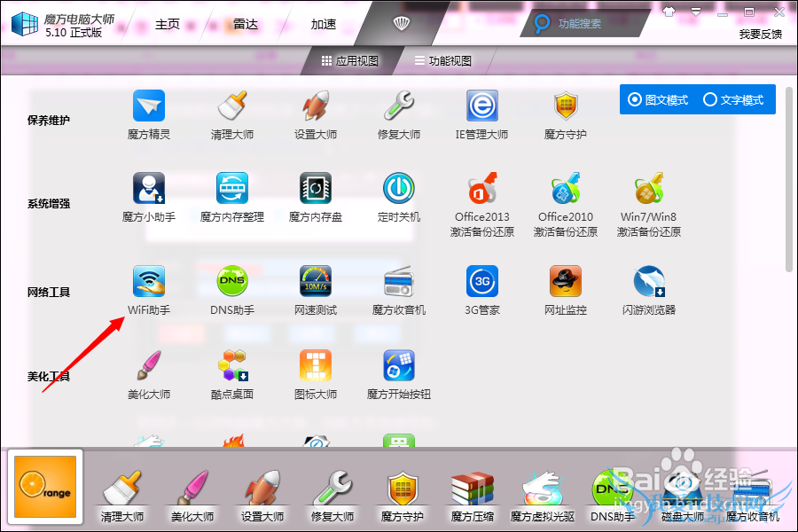
Task: Click the 网络工具 category label
Action: click(49, 293)
